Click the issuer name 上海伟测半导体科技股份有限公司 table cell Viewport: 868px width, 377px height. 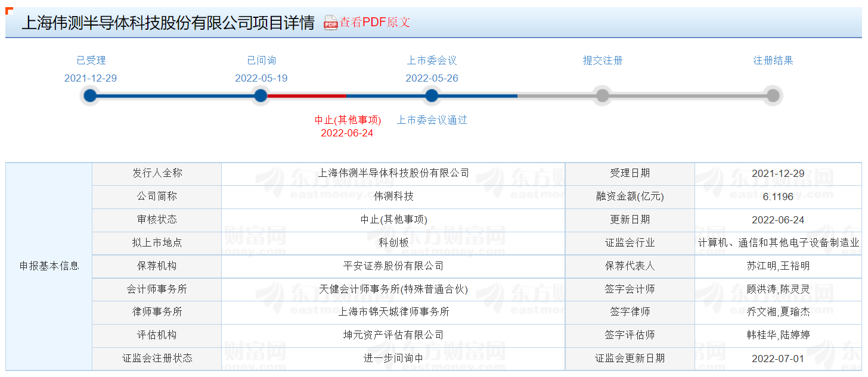[x=393, y=173]
